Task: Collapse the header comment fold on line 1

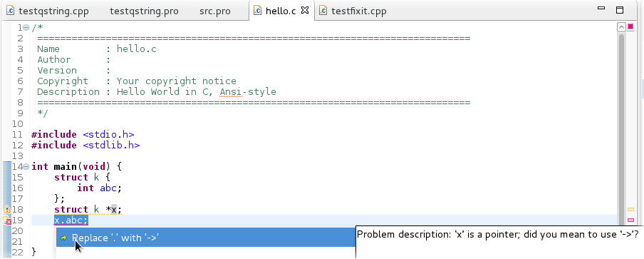Action: [x=26, y=28]
